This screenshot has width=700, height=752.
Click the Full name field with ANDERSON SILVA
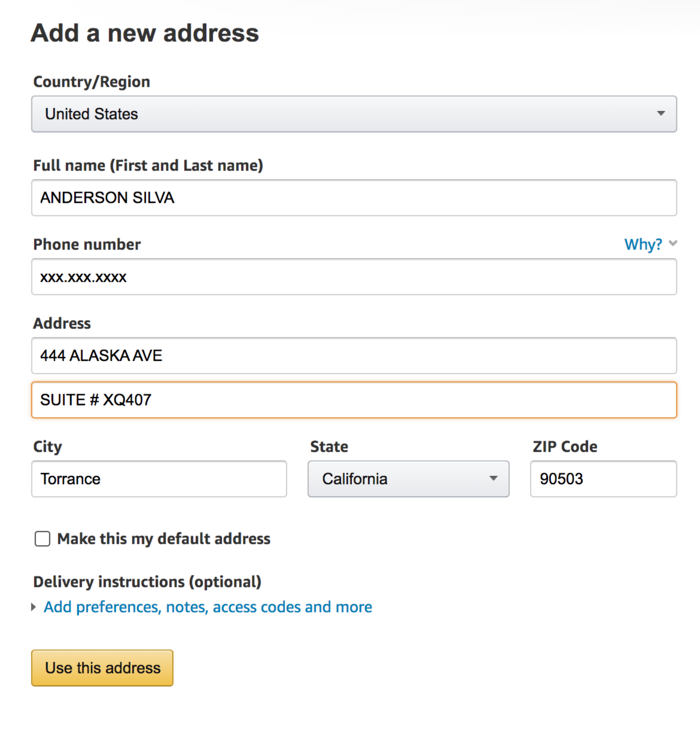(x=354, y=198)
